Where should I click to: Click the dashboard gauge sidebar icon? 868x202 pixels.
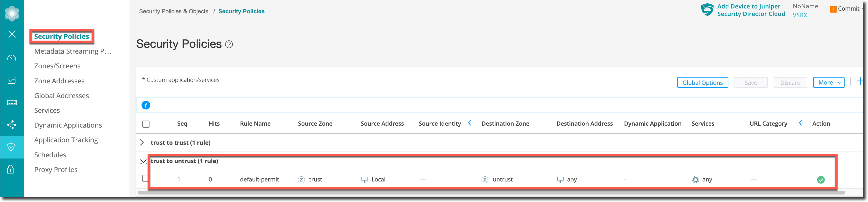click(x=12, y=58)
